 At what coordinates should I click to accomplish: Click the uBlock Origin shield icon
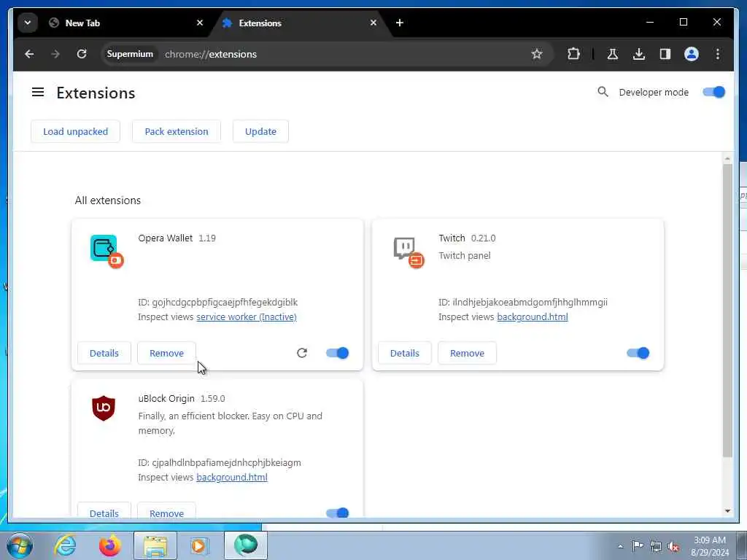[104, 408]
